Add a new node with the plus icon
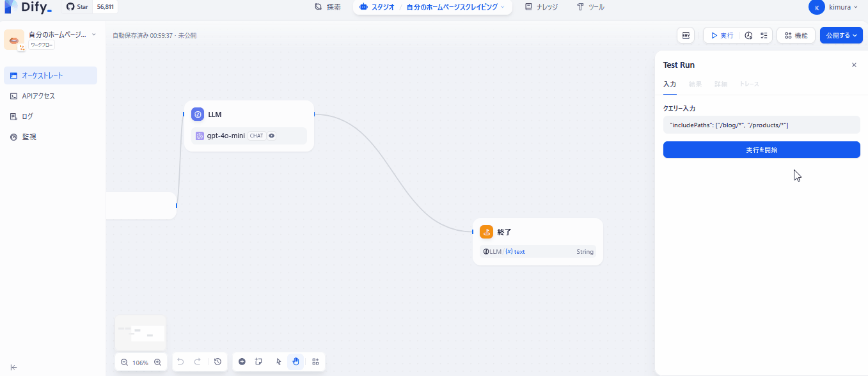This screenshot has width=868, height=376. pyautogui.click(x=242, y=361)
